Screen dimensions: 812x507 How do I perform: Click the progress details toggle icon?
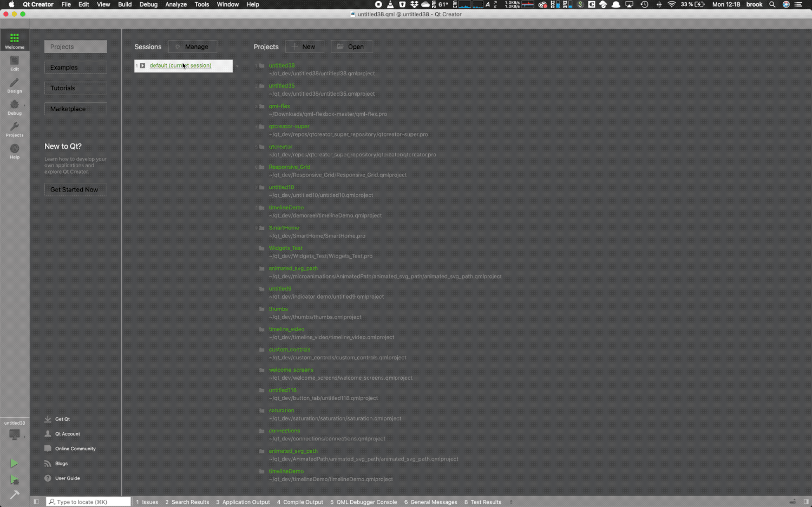point(793,502)
